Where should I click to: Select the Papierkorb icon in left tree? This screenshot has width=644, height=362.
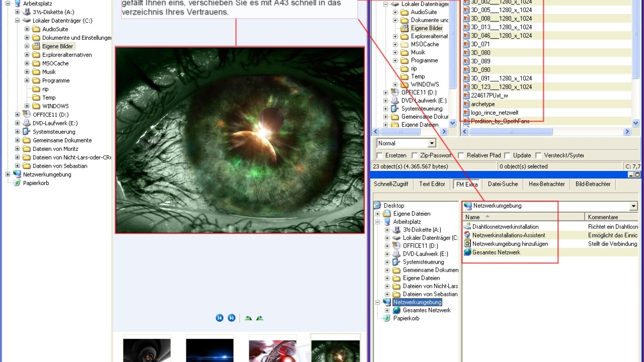click(x=17, y=183)
